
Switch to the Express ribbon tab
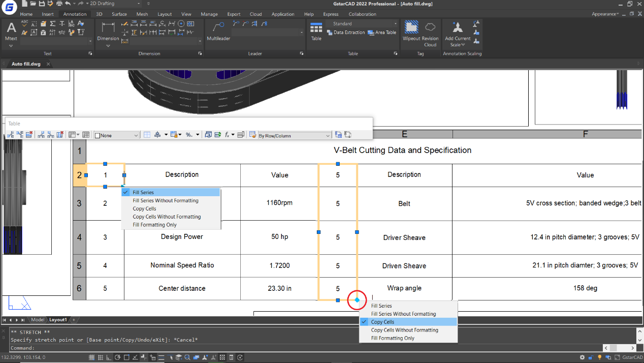click(x=331, y=14)
